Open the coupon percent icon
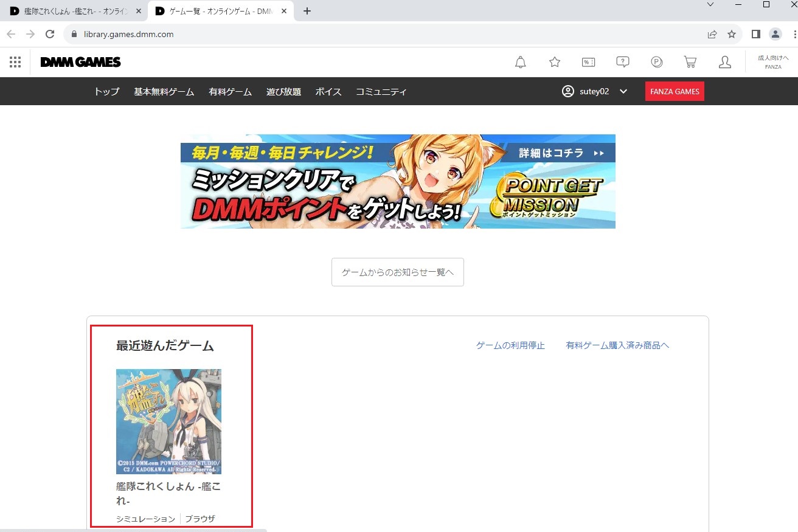 click(x=588, y=62)
